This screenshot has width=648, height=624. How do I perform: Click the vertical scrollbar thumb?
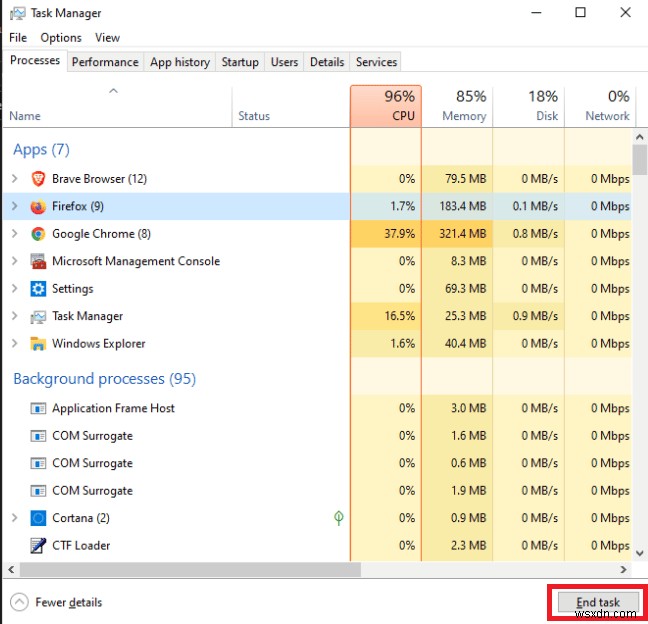tap(640, 160)
